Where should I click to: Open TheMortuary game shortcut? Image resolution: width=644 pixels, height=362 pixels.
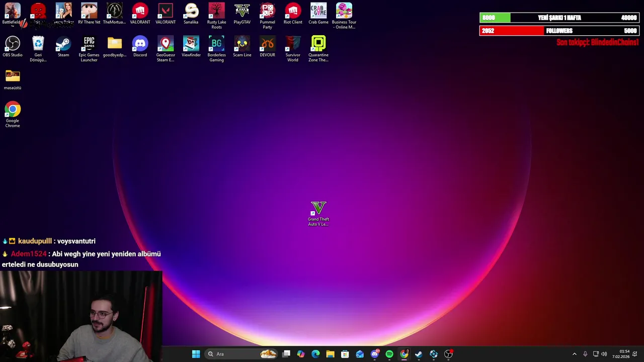tap(114, 14)
